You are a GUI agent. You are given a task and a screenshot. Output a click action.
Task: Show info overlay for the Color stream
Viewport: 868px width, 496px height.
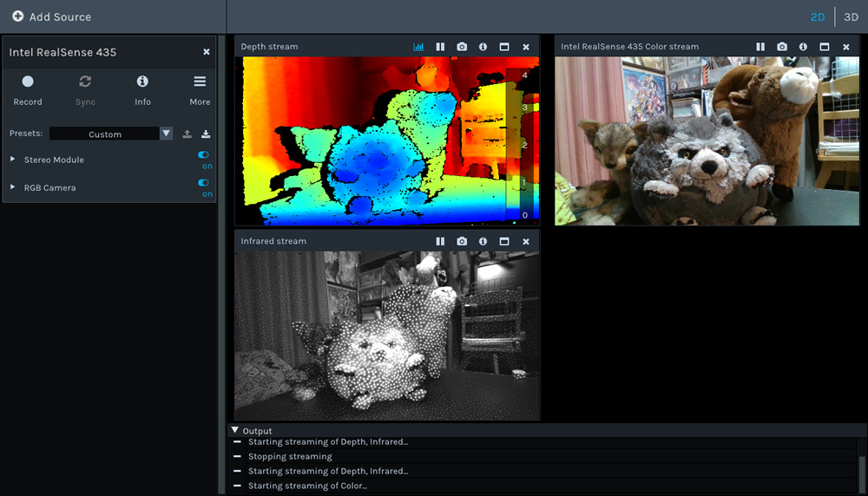tap(803, 47)
